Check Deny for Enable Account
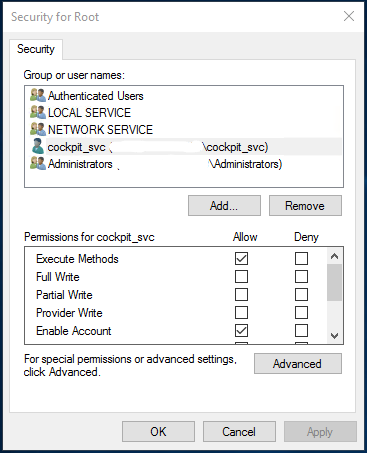Image resolution: width=367 pixels, height=453 pixels. [x=301, y=330]
